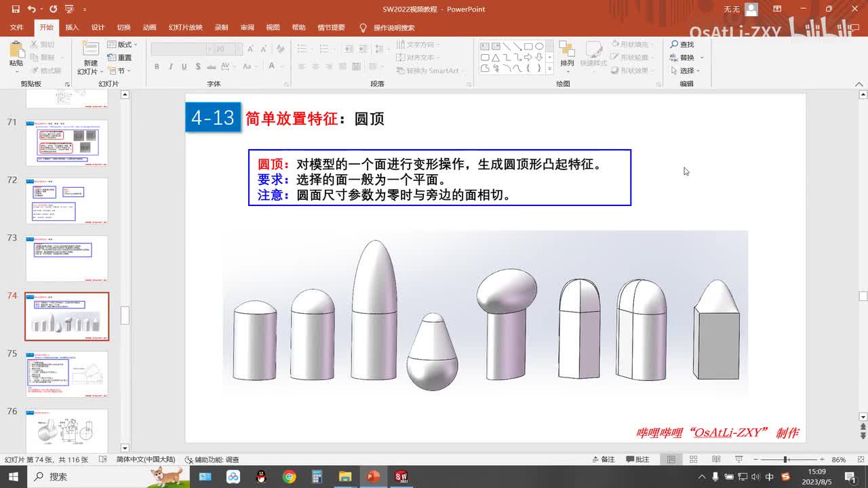
Task: Open the Find (查找) tool
Action: [682, 45]
